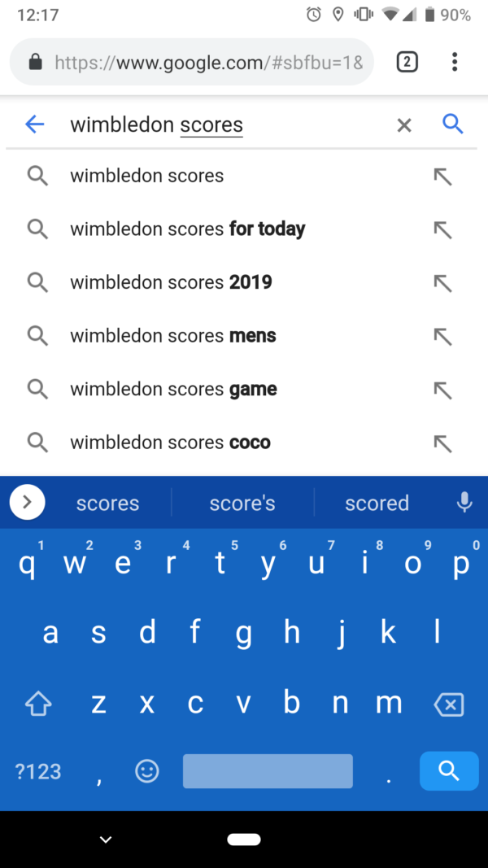Toggle the shift key on keyboard
Image resolution: width=488 pixels, height=868 pixels.
click(38, 704)
